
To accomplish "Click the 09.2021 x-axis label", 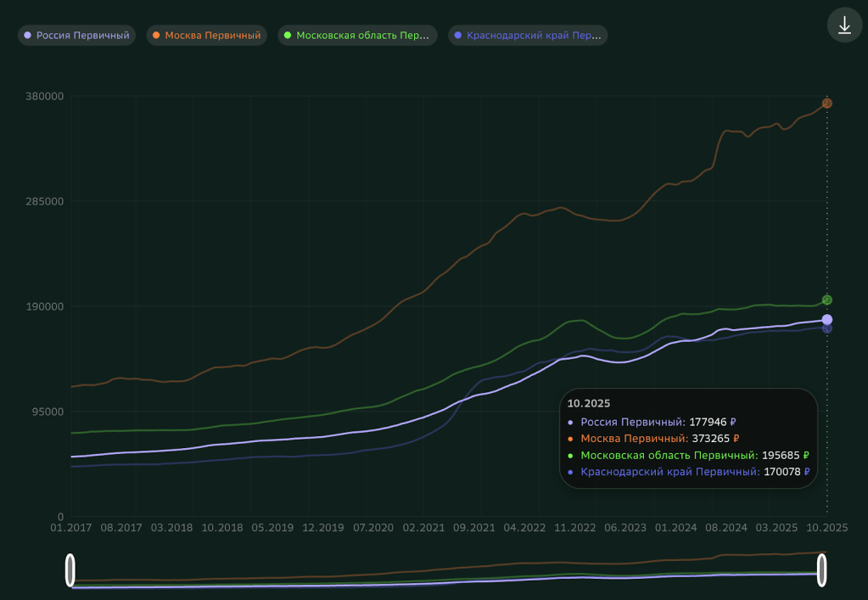I will 475,528.
